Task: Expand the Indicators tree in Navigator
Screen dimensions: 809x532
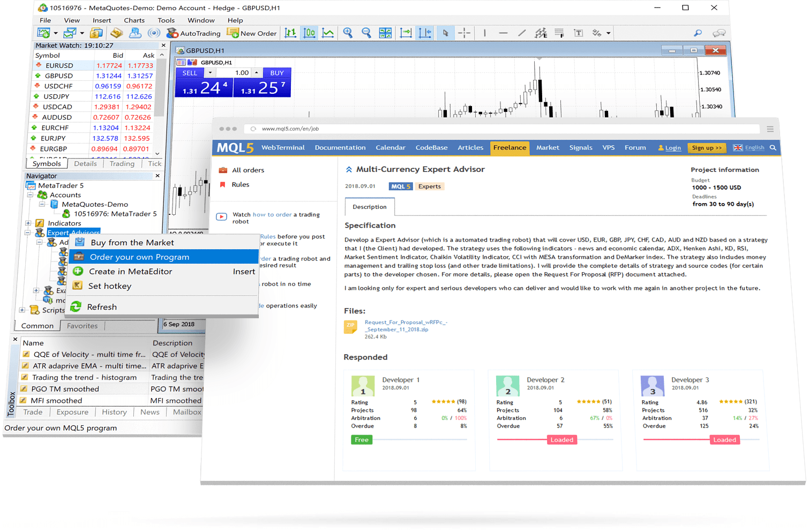Action: point(28,223)
